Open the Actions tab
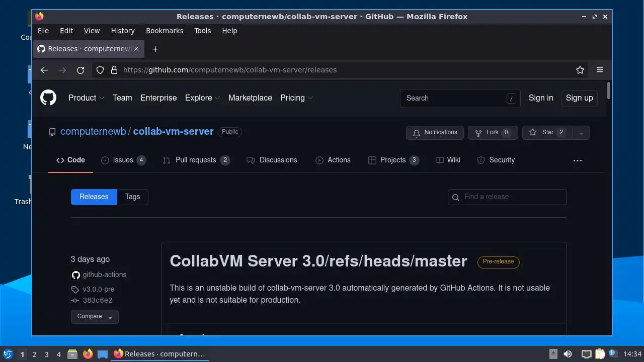 [333, 160]
